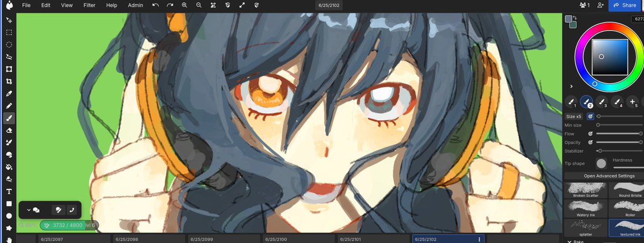Select the Hand pan tool

coord(9,240)
